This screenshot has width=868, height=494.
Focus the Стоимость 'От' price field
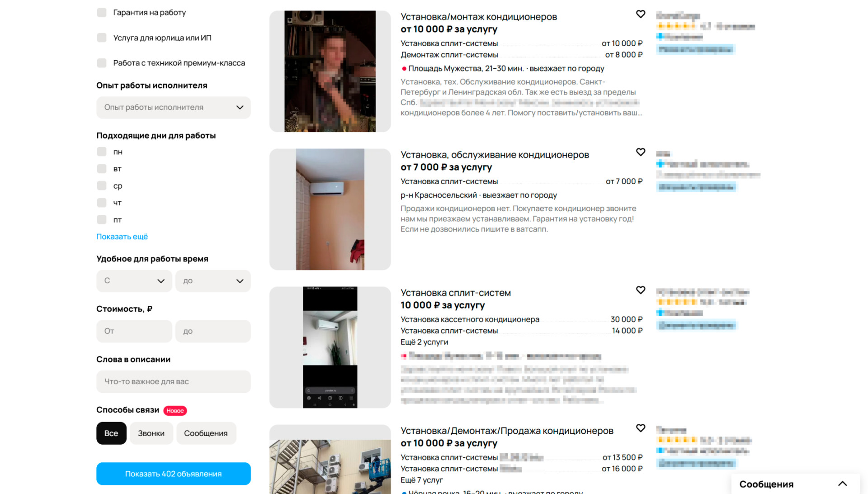[134, 331]
